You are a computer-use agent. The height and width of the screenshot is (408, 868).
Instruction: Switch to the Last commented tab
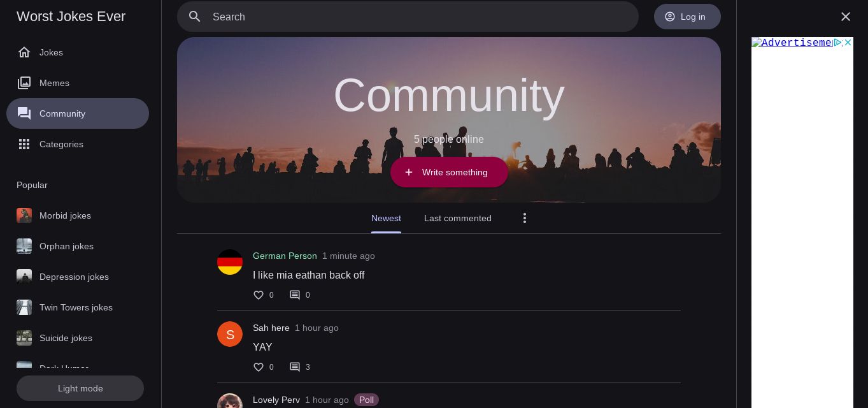458,218
